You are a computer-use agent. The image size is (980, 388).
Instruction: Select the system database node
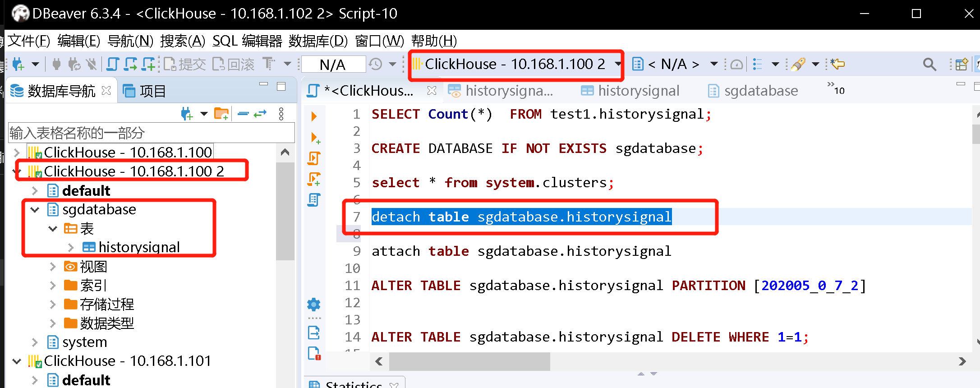[84, 342]
